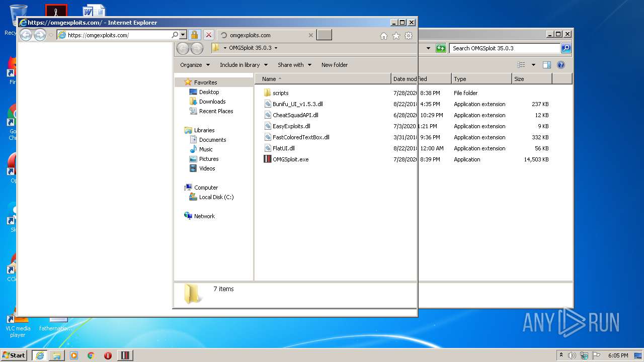
Task: Select FlatUI.dll file
Action: pyautogui.click(x=283, y=148)
